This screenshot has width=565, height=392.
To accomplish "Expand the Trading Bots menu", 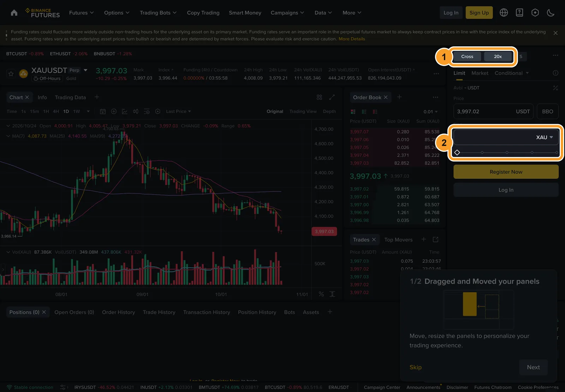I will tap(158, 13).
